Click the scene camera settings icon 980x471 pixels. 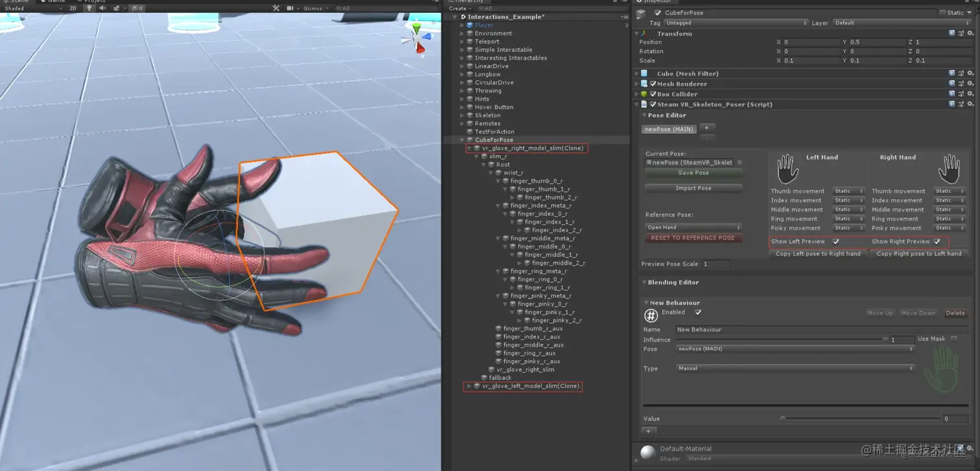tap(290, 8)
